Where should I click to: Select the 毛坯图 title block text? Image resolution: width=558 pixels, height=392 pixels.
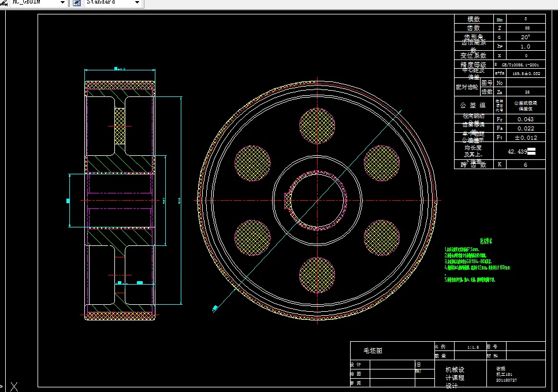pos(373,351)
